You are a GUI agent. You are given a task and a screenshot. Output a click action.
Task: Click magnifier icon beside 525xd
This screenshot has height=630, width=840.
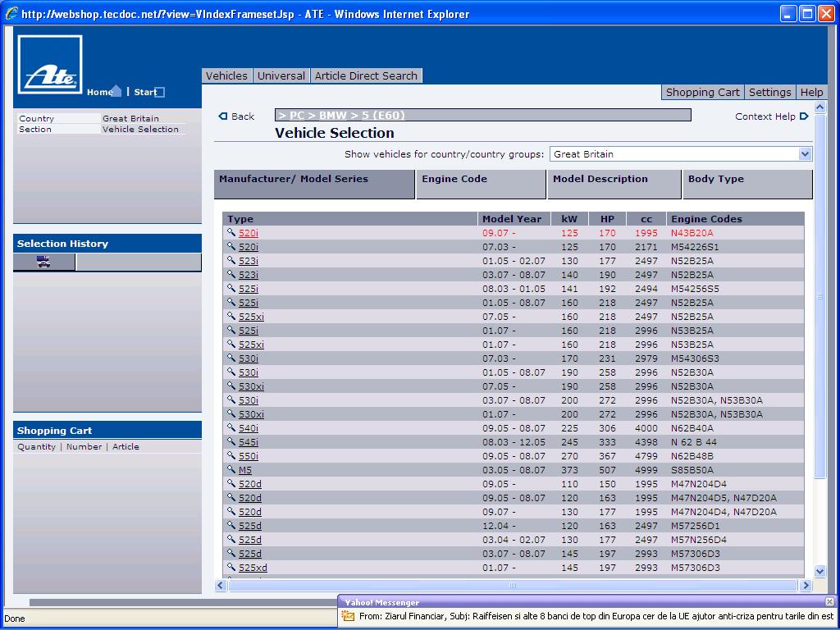tap(231, 567)
